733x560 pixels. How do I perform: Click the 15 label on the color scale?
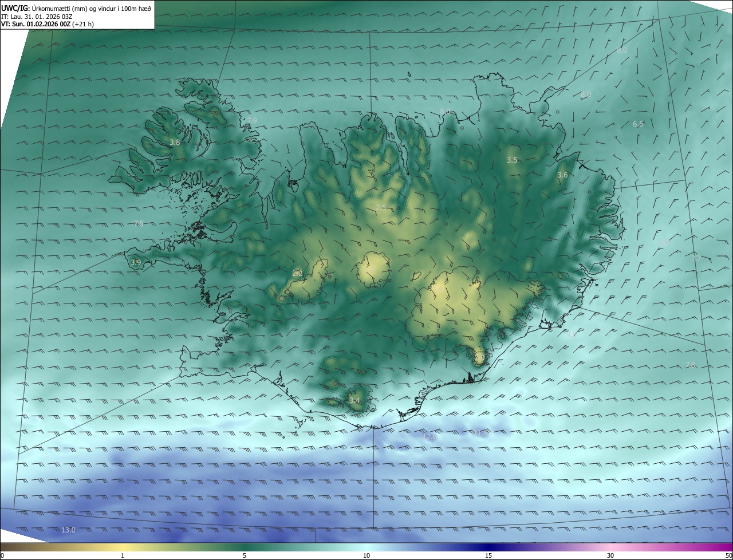coord(488,555)
